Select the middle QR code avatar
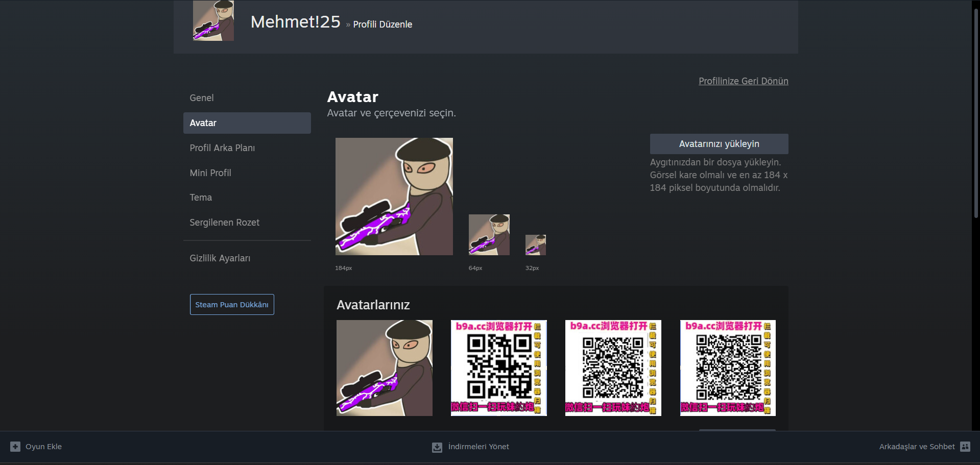Viewport: 980px width, 465px height. coord(613,368)
